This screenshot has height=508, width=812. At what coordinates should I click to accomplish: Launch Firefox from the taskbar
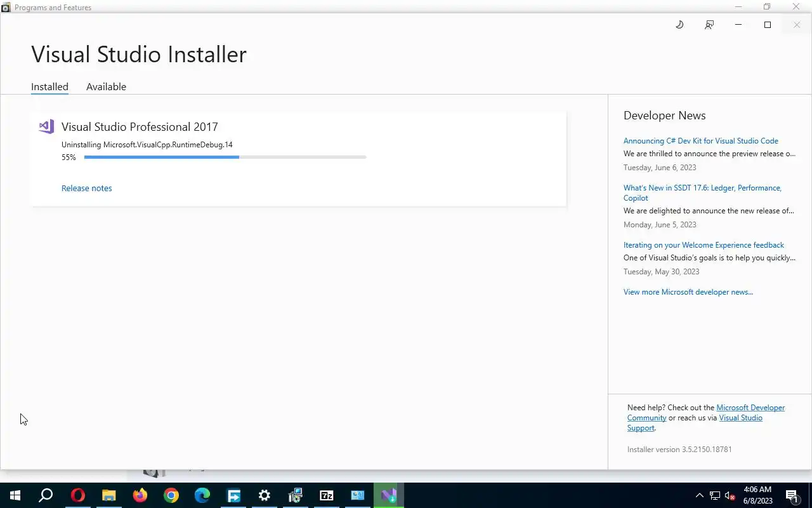140,495
